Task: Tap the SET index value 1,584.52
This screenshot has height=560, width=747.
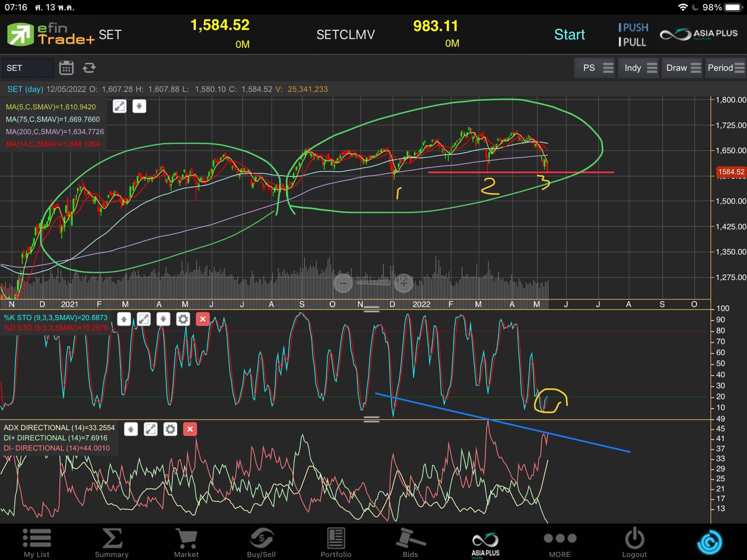Action: [x=220, y=25]
